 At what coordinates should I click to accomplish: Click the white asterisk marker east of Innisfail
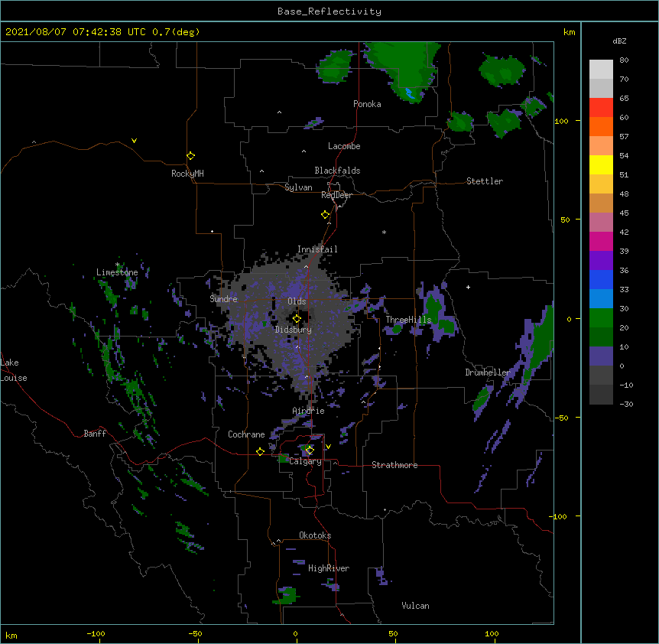pos(384,232)
